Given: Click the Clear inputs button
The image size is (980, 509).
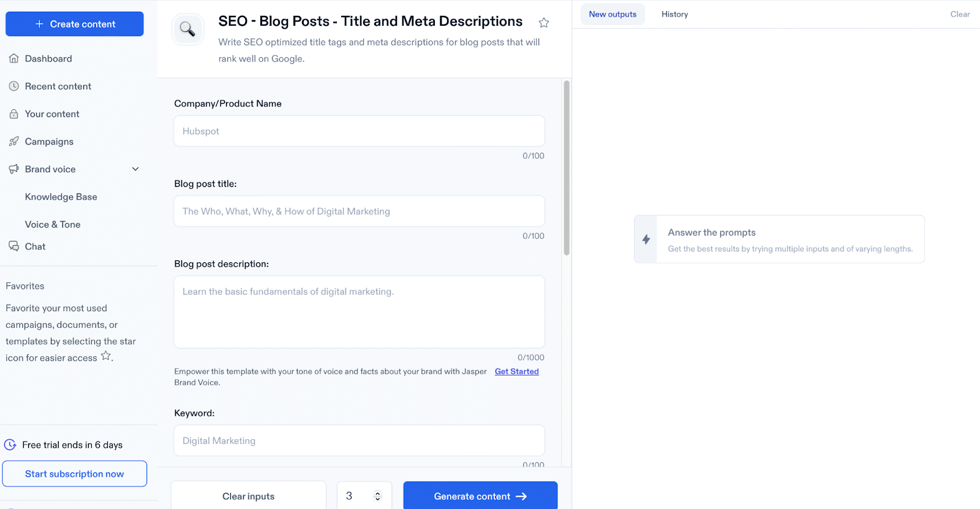Looking at the screenshot, I should (249, 496).
